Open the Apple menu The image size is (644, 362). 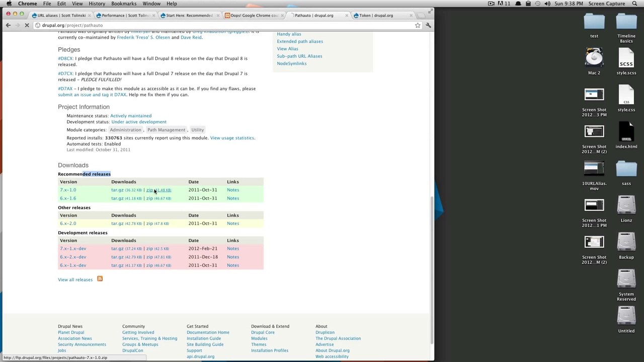click(x=9, y=4)
